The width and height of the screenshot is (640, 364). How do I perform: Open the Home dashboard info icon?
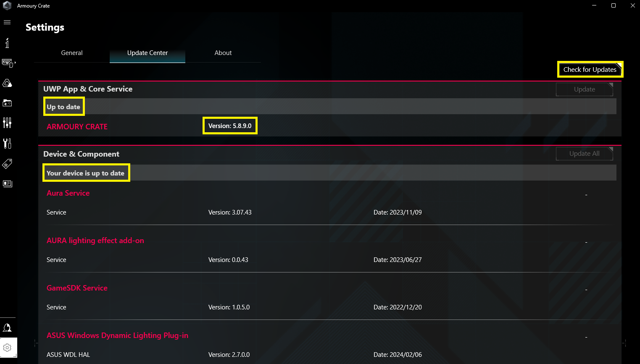pyautogui.click(x=7, y=43)
